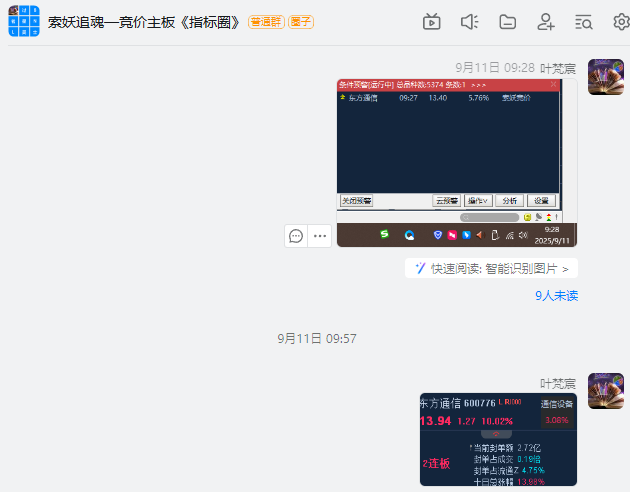Screen dimensions: 630x492
Task: Click the 分析 button in screenshot
Action: (509, 200)
